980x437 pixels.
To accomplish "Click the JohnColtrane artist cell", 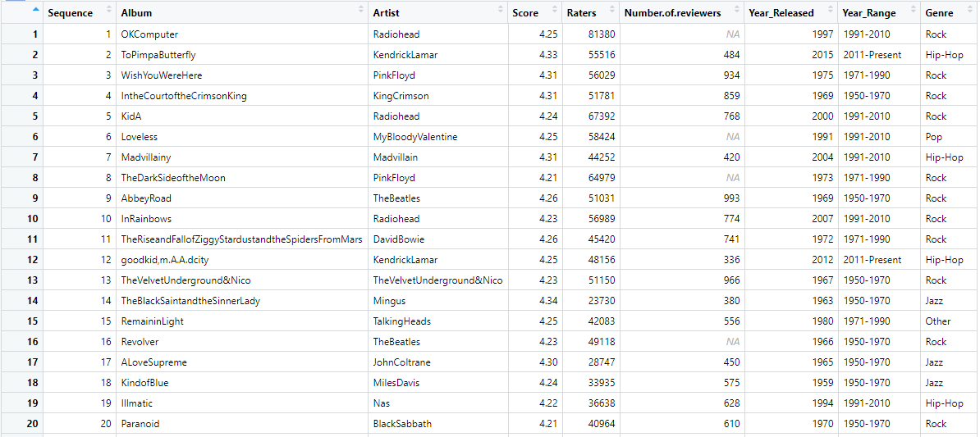I will 437,362.
